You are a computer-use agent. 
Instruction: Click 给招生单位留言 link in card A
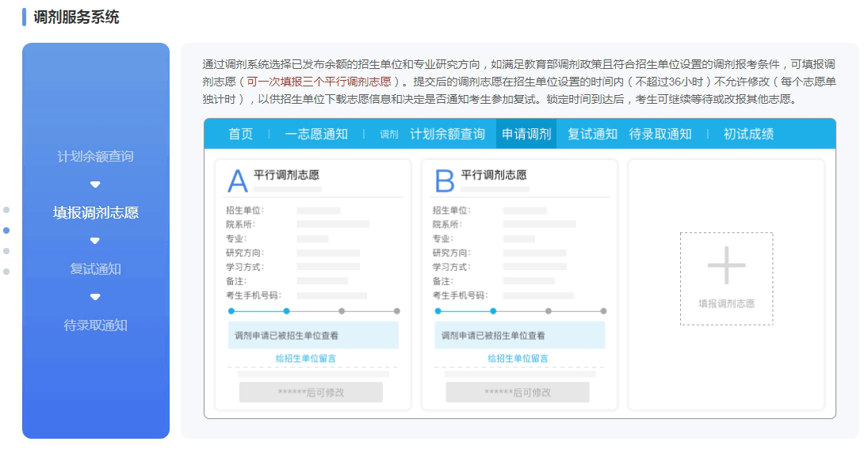305,359
